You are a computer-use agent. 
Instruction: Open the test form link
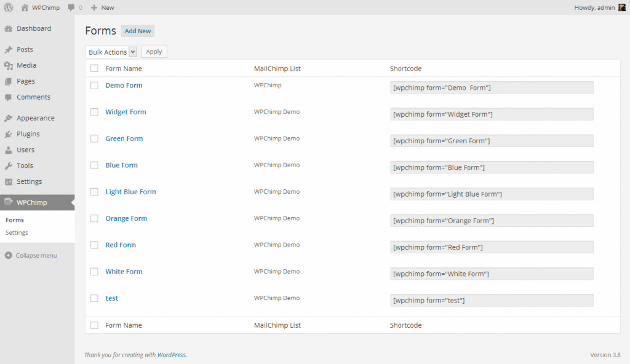click(112, 298)
